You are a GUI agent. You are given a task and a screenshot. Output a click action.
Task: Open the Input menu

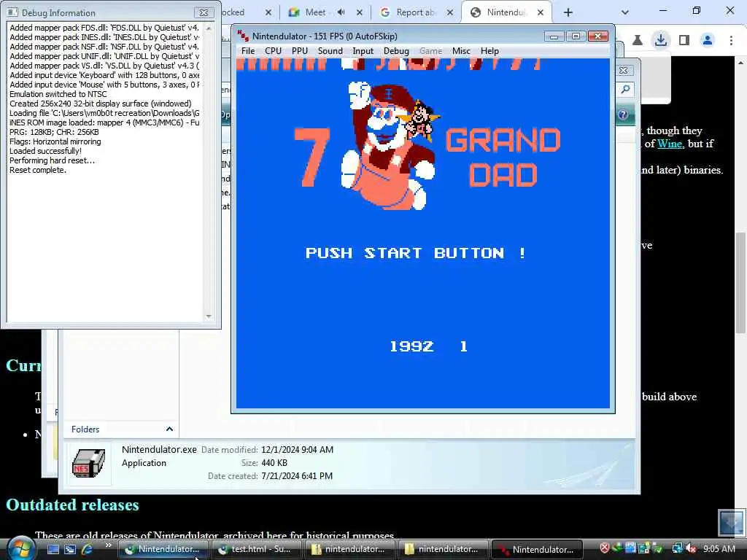point(363,51)
